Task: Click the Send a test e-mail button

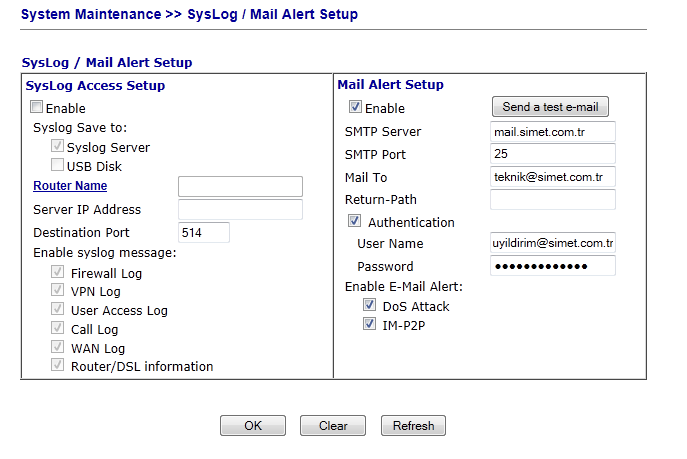Action: click(x=550, y=107)
